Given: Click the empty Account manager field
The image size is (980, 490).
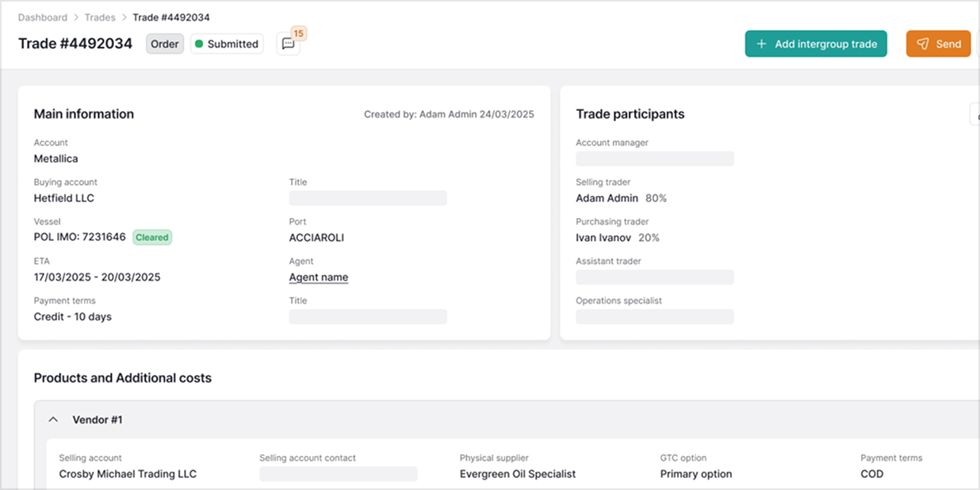Looking at the screenshot, I should (x=654, y=159).
